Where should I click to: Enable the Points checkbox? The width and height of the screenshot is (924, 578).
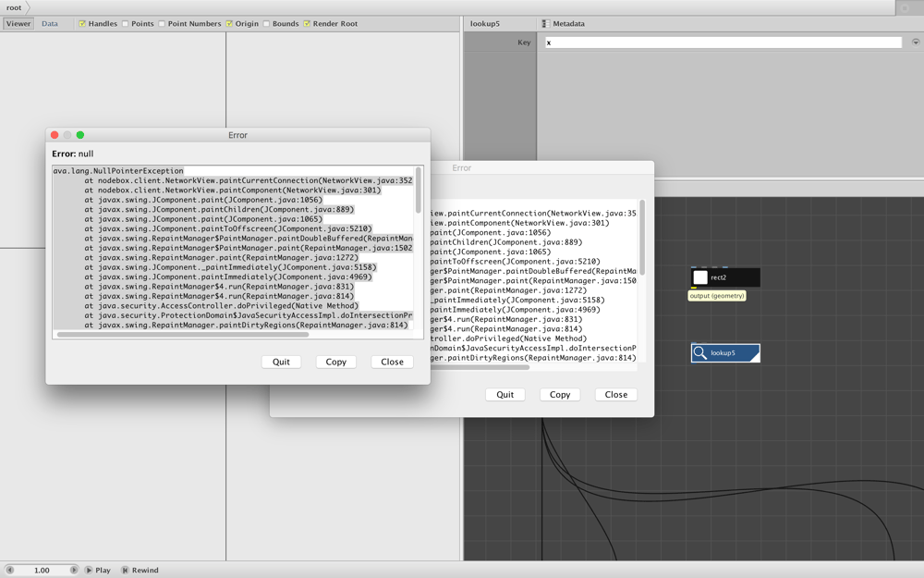tap(125, 24)
